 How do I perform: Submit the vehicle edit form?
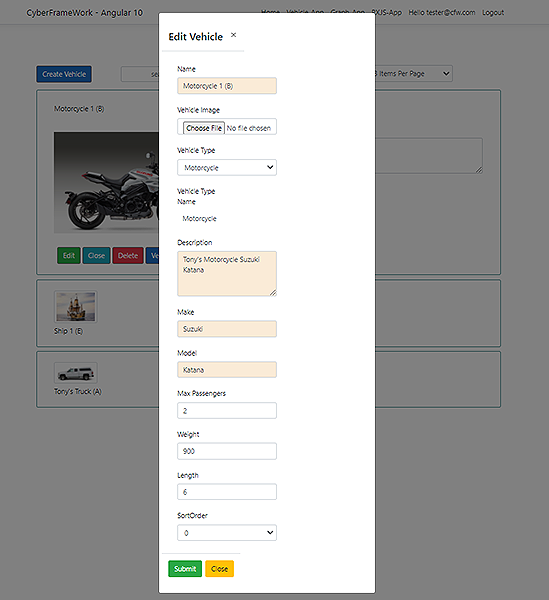(x=185, y=569)
